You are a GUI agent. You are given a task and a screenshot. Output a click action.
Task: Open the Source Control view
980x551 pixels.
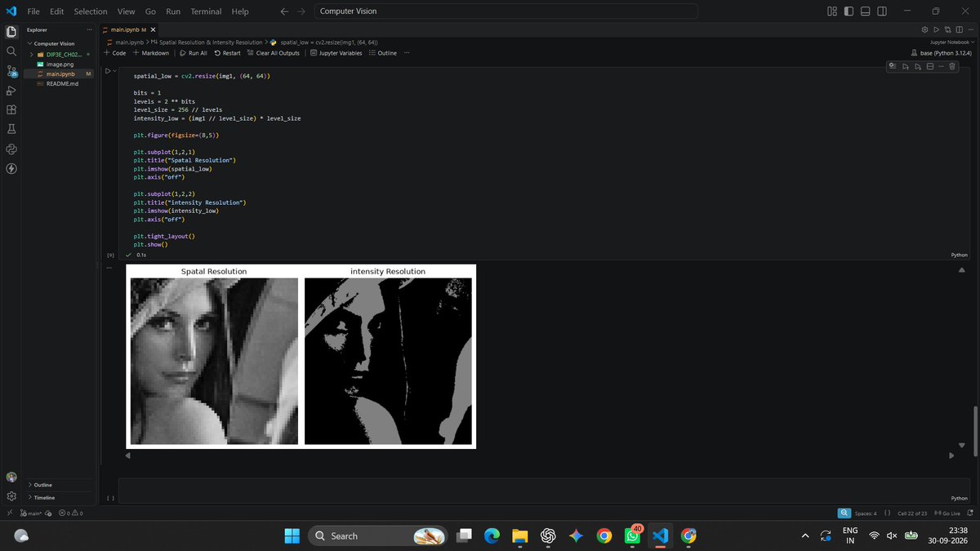click(x=11, y=70)
